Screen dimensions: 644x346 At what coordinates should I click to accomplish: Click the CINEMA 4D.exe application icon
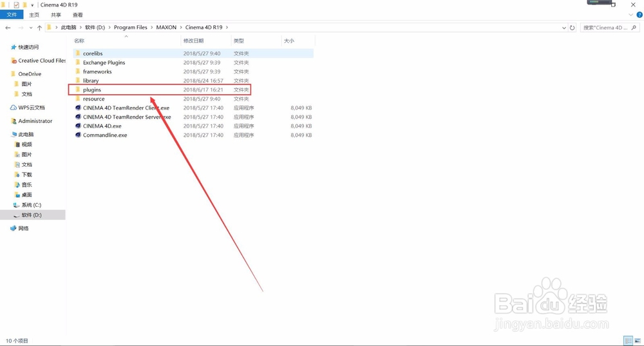click(78, 126)
